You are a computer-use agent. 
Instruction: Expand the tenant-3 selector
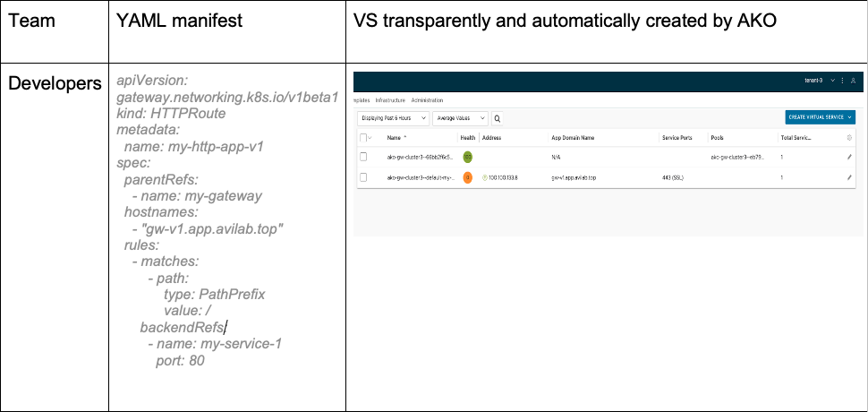pos(820,81)
